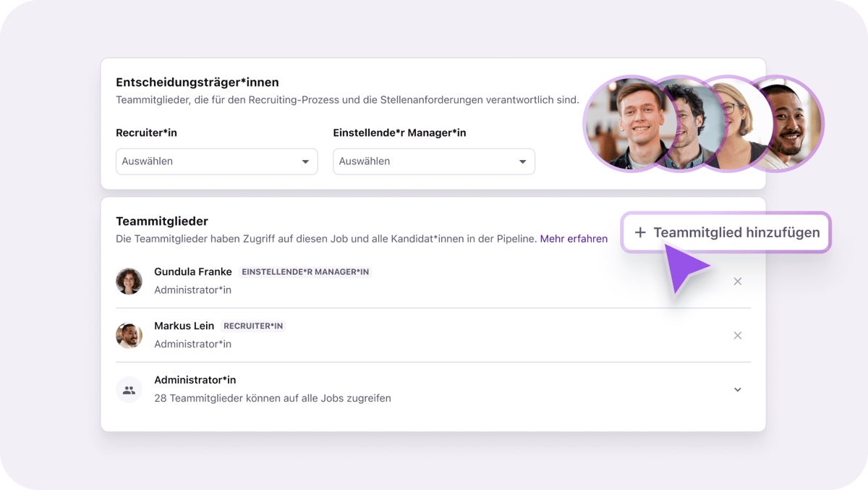Image resolution: width=868 pixels, height=490 pixels.
Task: Open Gundula Franke's profile avatar
Action: (x=129, y=282)
